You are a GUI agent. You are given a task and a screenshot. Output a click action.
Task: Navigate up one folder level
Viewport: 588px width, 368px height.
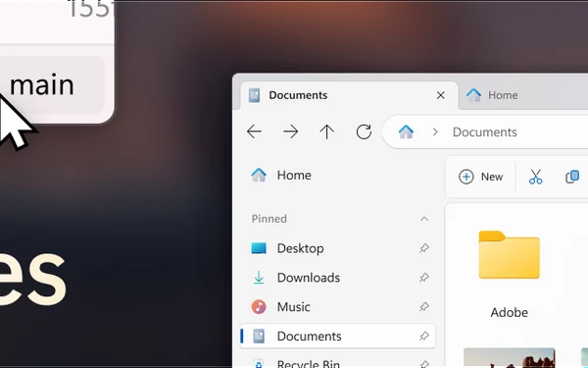326,131
